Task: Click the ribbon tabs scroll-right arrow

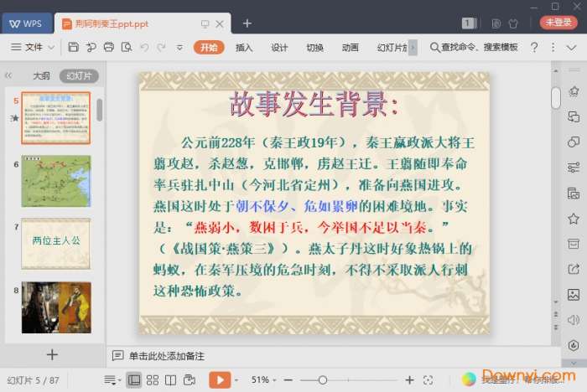Action: point(413,48)
